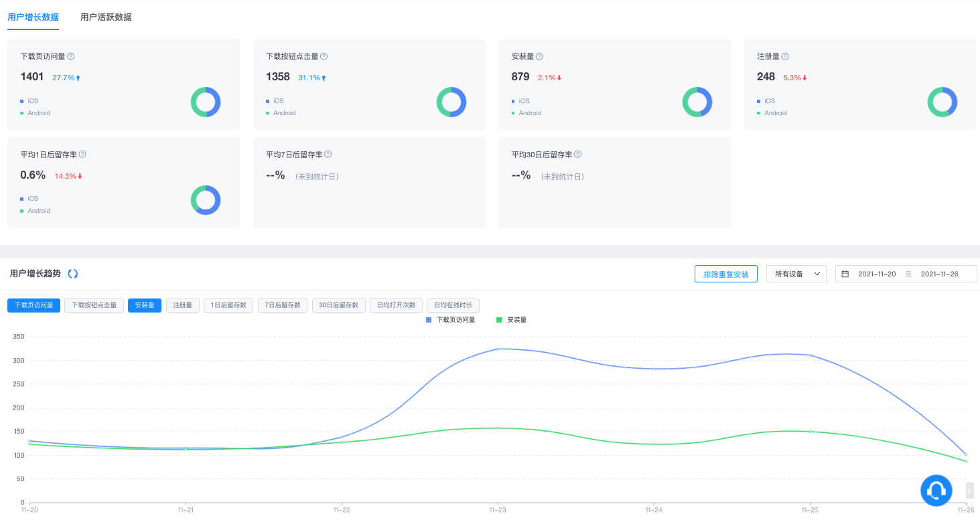Click the 31.1% increase indicator
This screenshot has height=520, width=980.
312,78
